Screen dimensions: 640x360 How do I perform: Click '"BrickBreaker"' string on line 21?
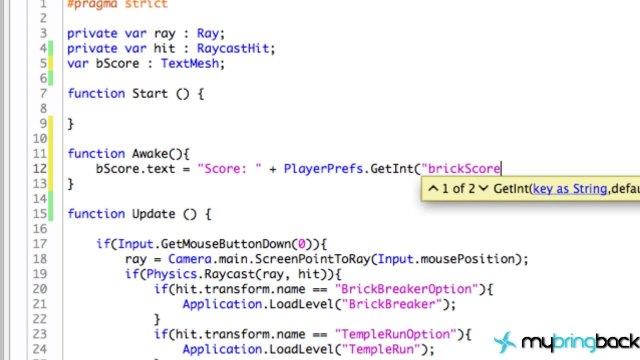pyautogui.click(x=392, y=304)
